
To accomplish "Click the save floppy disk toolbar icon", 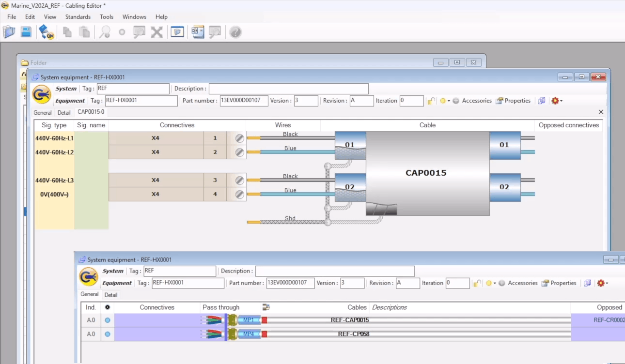I will coord(26,32).
